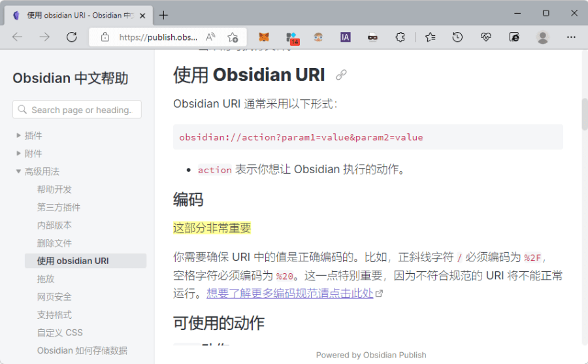Add this page to favorites star
The height and width of the screenshot is (364, 588).
(233, 37)
